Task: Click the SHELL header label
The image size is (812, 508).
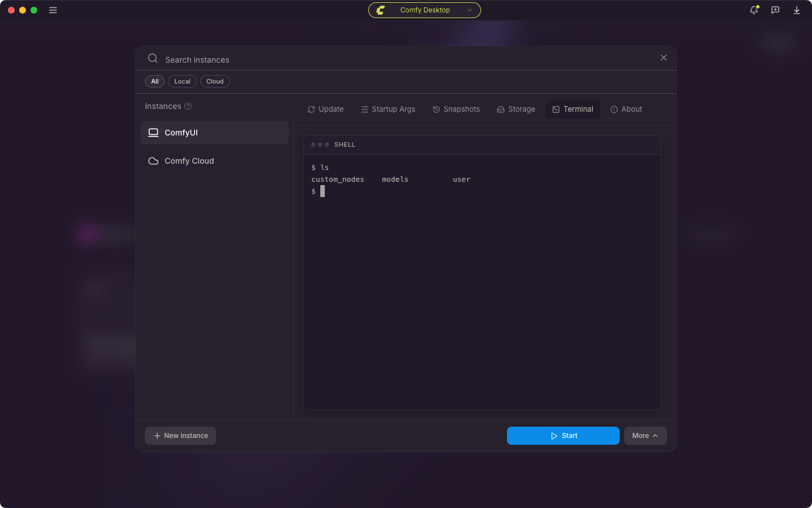Action: click(345, 145)
